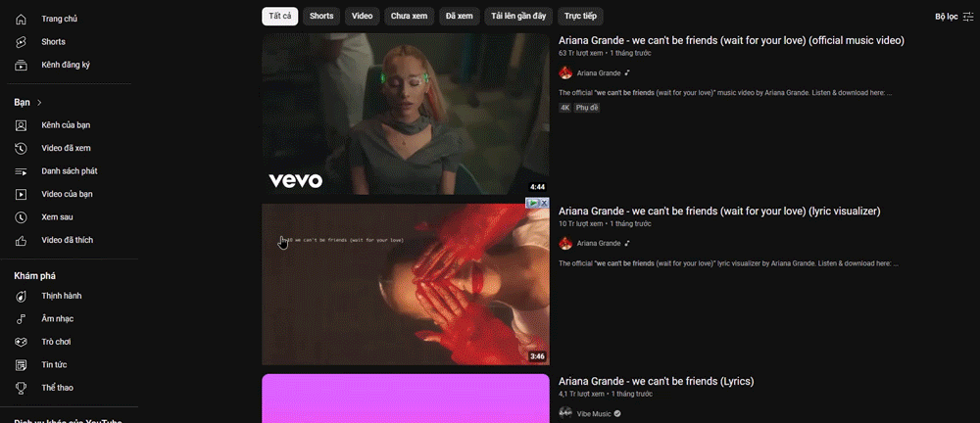980x423 pixels.
Task: Click the Thể thao trophy icon
Action: (21, 388)
